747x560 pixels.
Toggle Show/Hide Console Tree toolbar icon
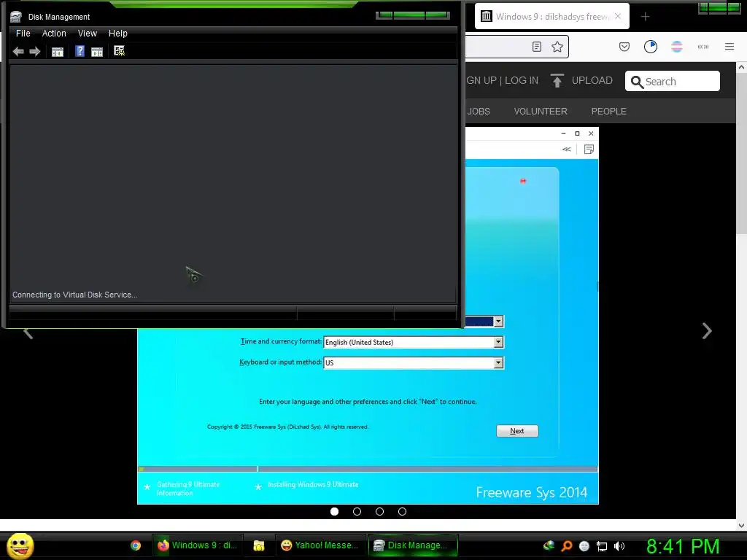(58, 52)
